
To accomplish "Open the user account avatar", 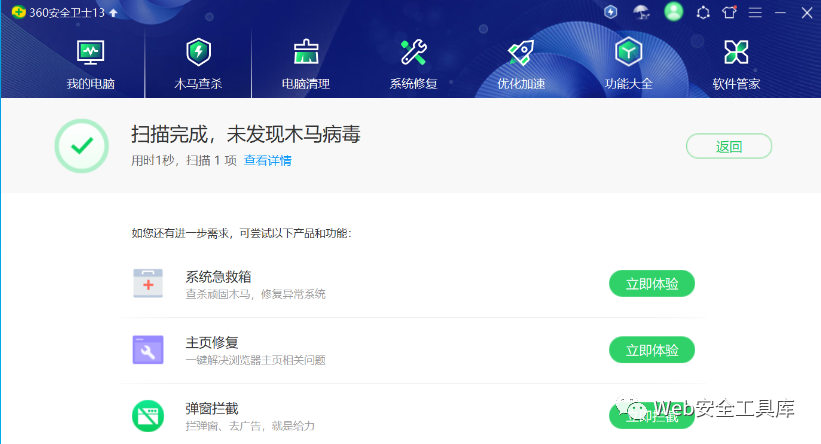I will coord(673,12).
